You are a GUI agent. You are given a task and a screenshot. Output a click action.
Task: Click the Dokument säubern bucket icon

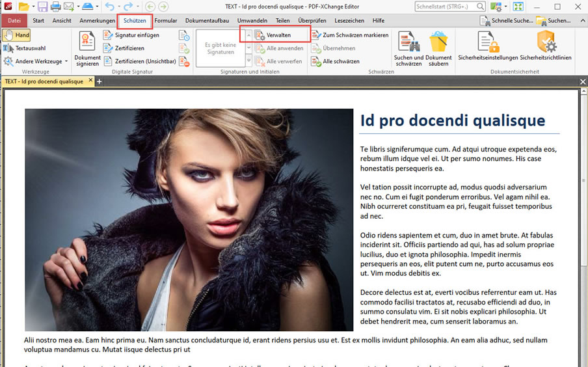[x=438, y=41]
